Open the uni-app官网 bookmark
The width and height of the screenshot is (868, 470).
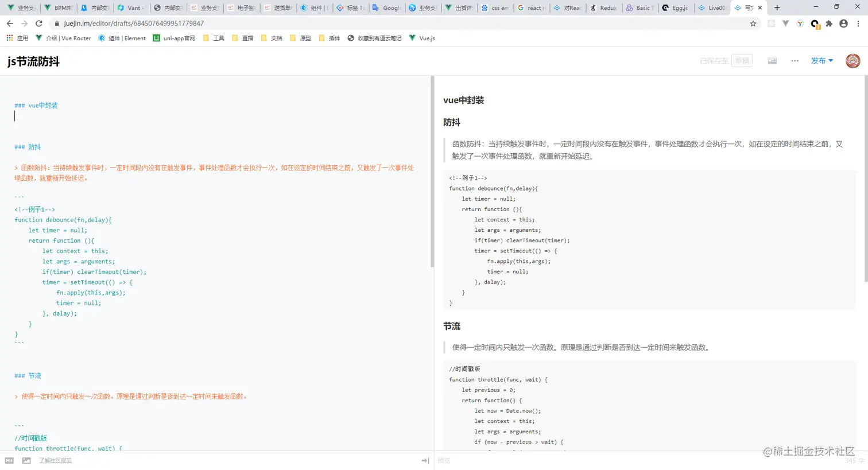[174, 38]
